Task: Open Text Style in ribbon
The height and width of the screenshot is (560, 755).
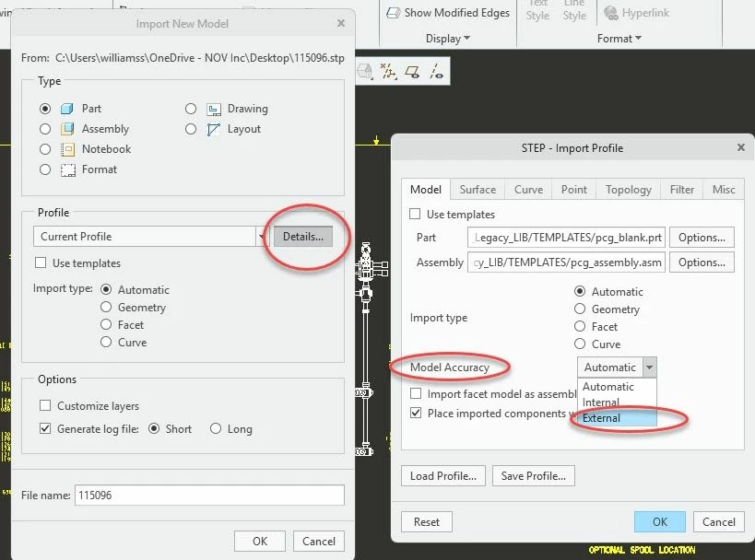Action: (537, 12)
